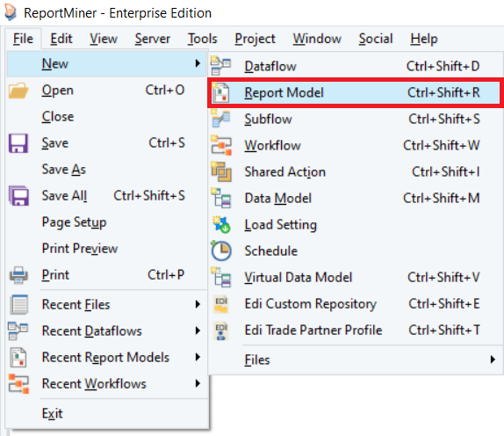Click the Shared Action icon
504x436 pixels.
pos(221,171)
